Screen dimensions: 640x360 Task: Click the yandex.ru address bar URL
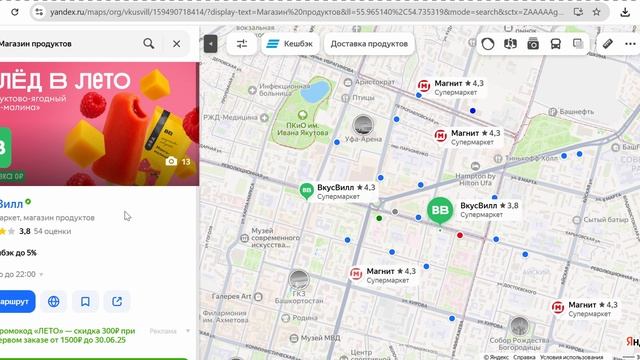pyautogui.click(x=306, y=12)
